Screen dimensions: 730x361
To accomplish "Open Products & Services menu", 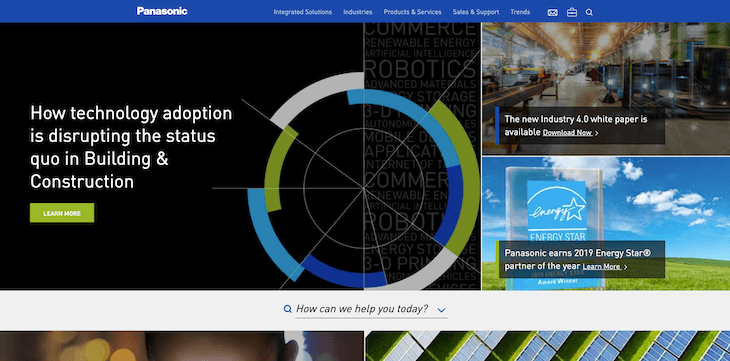I will (x=412, y=12).
